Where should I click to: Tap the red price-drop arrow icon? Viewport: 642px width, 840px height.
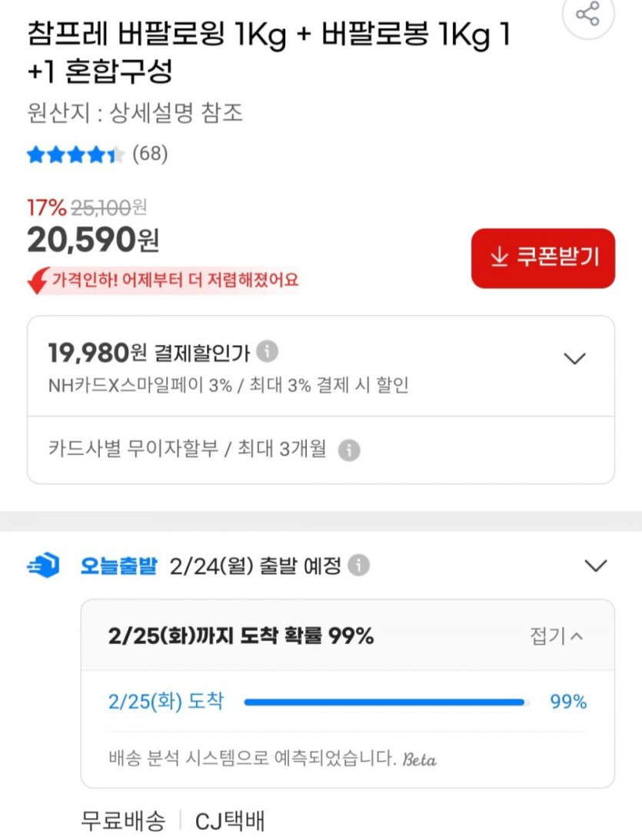click(38, 281)
